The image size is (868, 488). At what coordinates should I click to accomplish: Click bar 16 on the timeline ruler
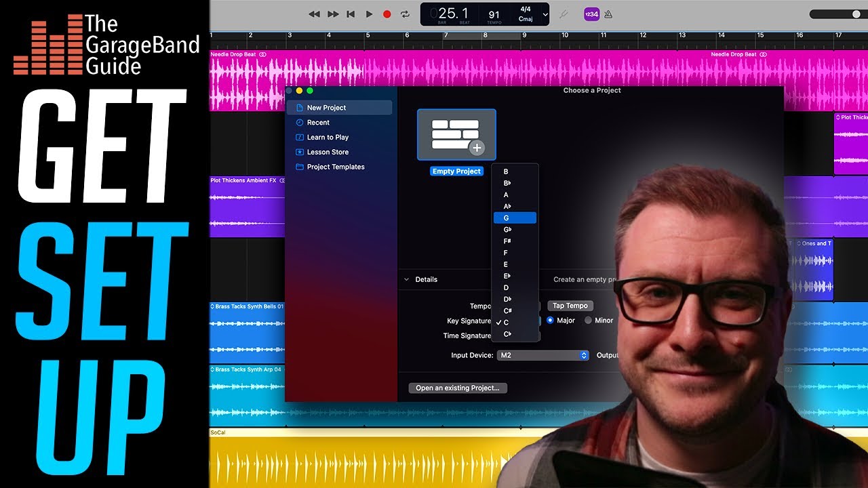point(800,35)
